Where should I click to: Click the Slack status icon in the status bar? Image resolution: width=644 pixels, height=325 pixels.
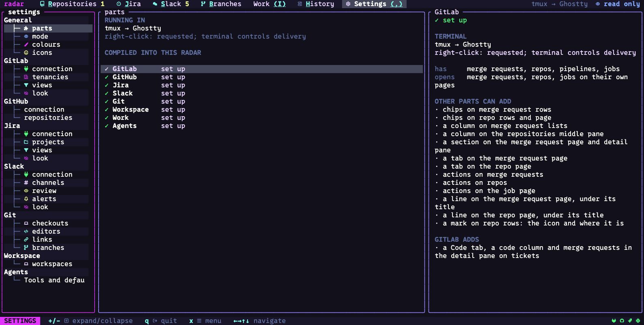point(638,321)
